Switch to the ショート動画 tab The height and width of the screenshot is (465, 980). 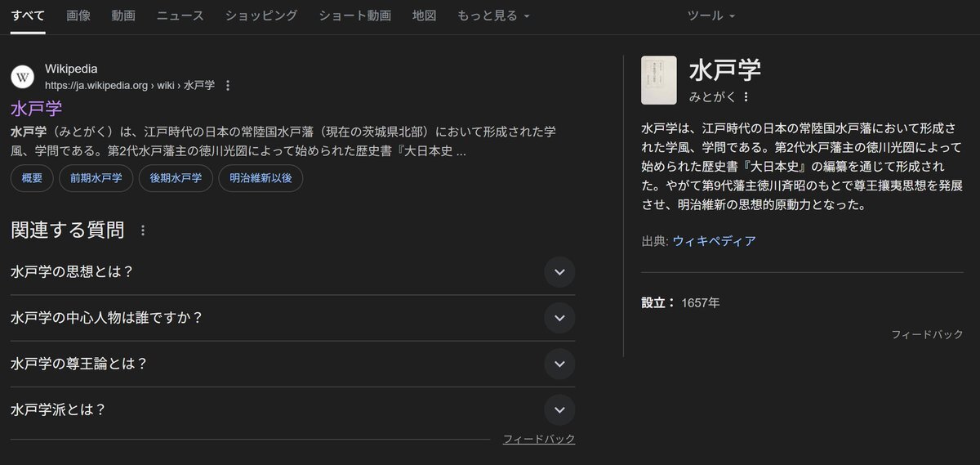point(355,16)
